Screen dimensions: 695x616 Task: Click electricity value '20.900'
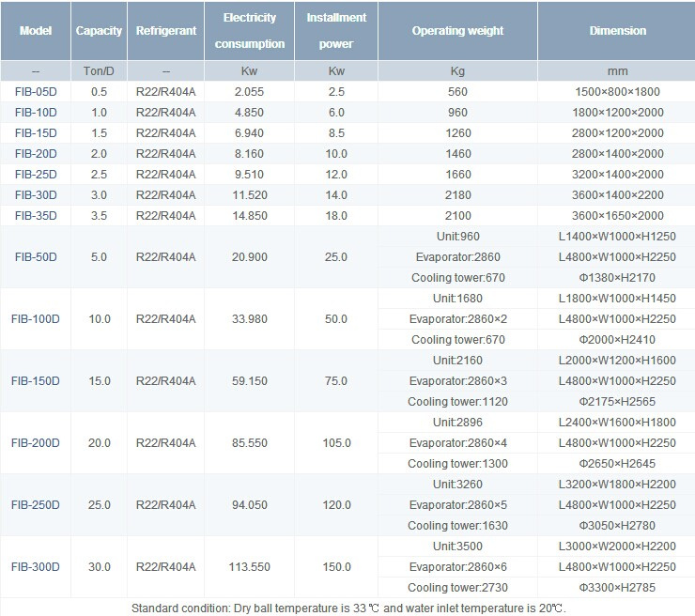tap(250, 257)
